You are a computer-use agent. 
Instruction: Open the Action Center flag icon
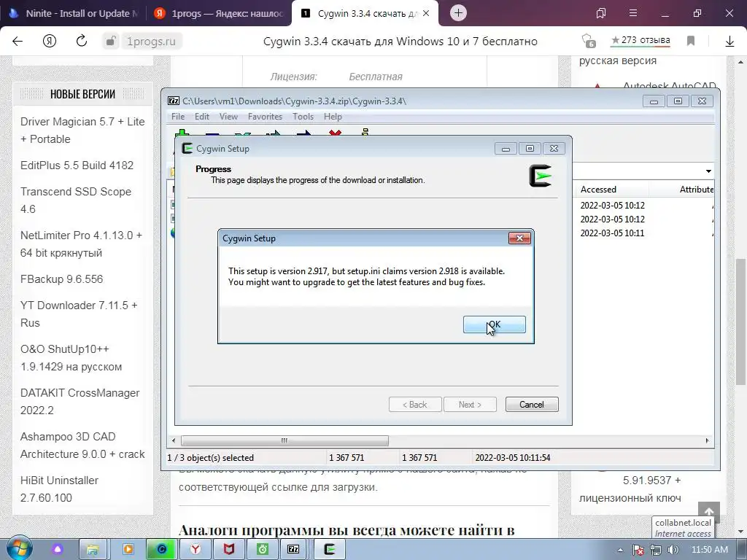click(638, 550)
